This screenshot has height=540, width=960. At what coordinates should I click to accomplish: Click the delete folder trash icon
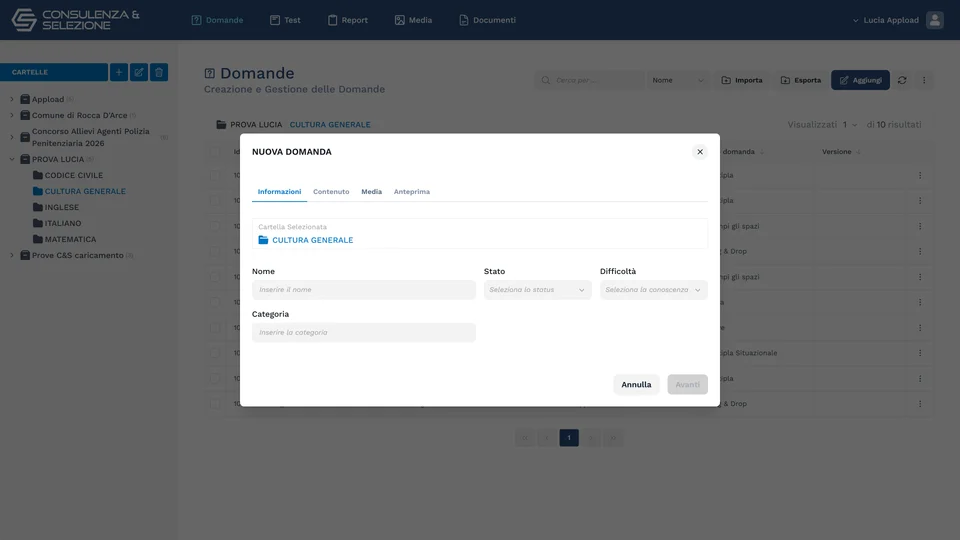[159, 72]
